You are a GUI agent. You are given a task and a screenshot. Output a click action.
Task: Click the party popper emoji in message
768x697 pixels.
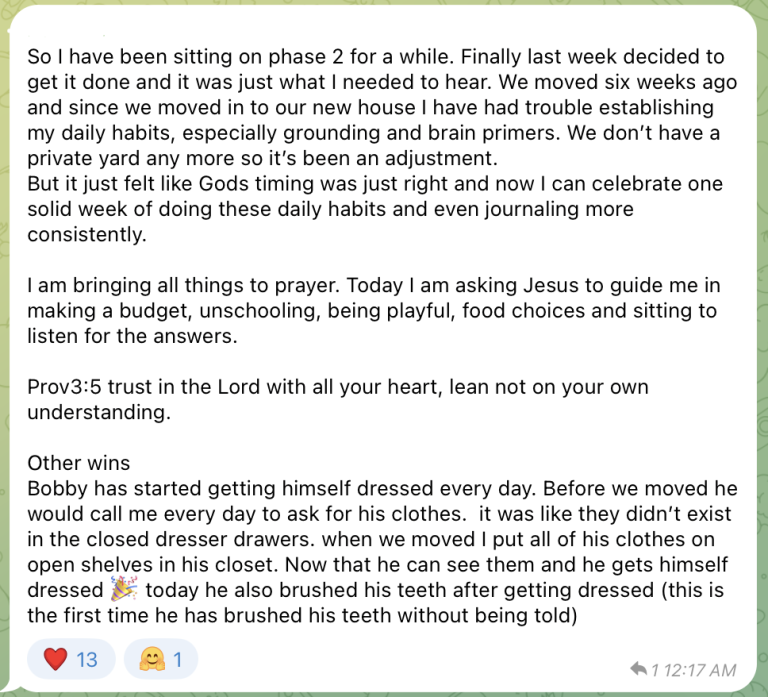pyautogui.click(x=123, y=589)
